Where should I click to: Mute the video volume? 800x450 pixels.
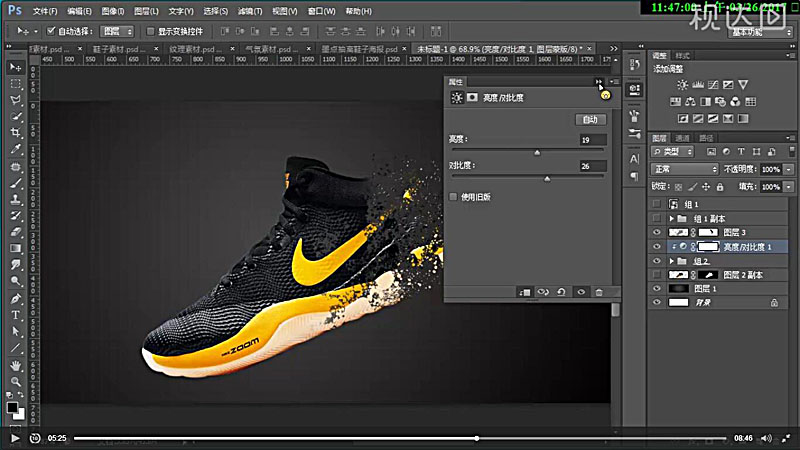tap(766, 438)
